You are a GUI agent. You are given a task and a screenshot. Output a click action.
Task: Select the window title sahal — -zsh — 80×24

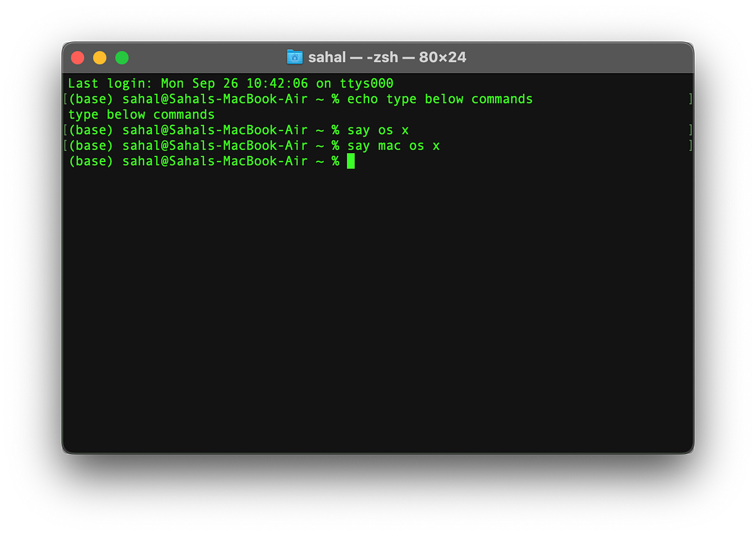coord(386,57)
